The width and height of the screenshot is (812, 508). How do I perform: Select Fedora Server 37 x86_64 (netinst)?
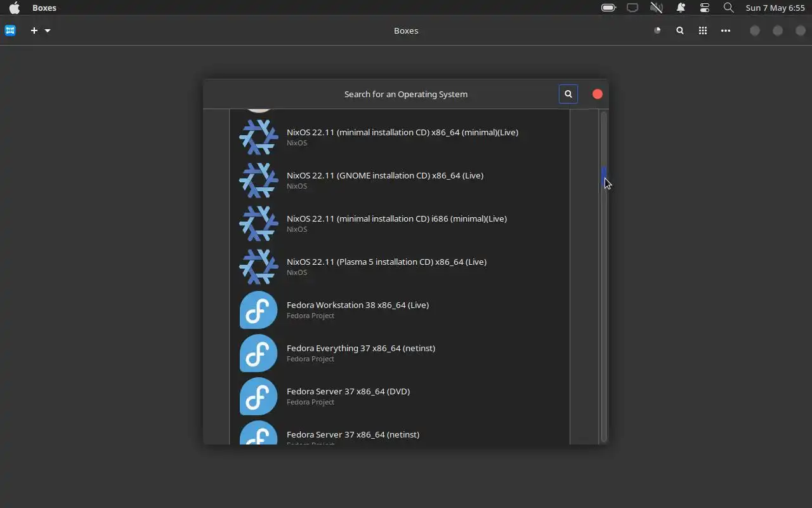tap(400, 431)
